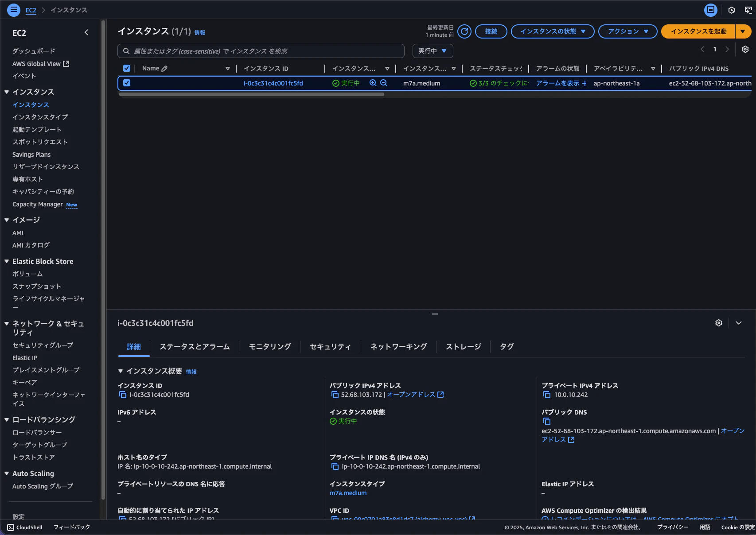Go to previous page arrow
Screen dimensions: 756x535
pos(702,49)
